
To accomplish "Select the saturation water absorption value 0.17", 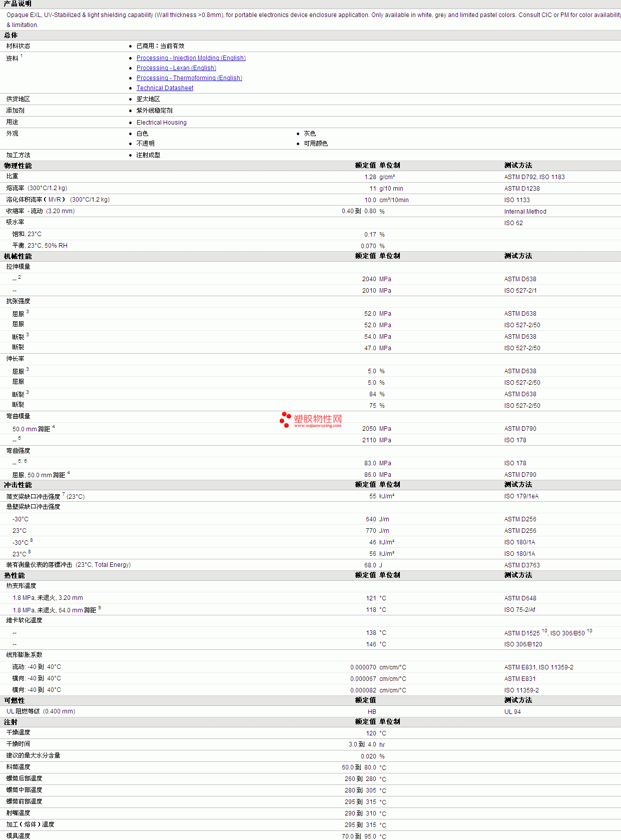I will (x=370, y=235).
